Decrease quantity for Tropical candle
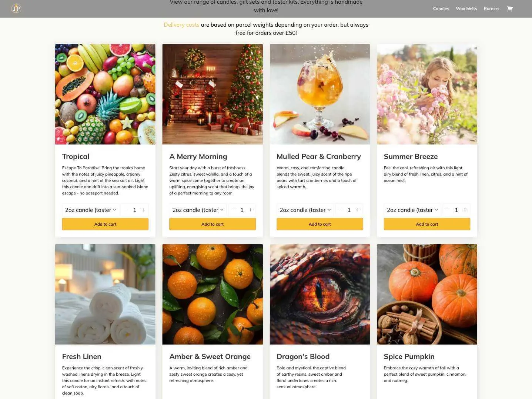The image size is (532, 399). tap(126, 210)
